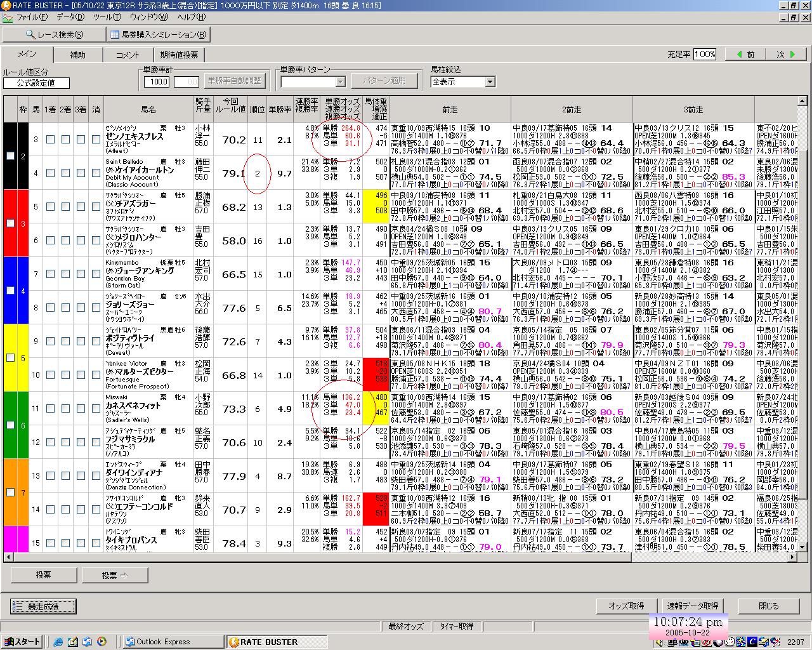Click the black frame 2 color cell
This screenshot has width=812, height=650.
(23, 156)
